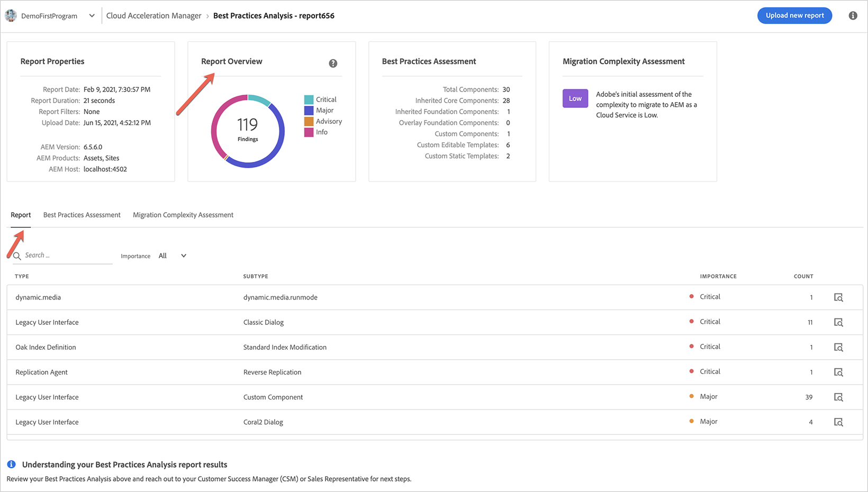Switch to the Best Practices Assessment tab

[x=82, y=215]
